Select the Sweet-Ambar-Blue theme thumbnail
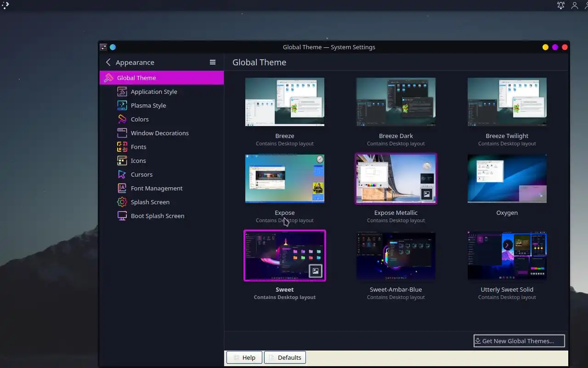Screen dimensions: 588x368 tap(396, 255)
